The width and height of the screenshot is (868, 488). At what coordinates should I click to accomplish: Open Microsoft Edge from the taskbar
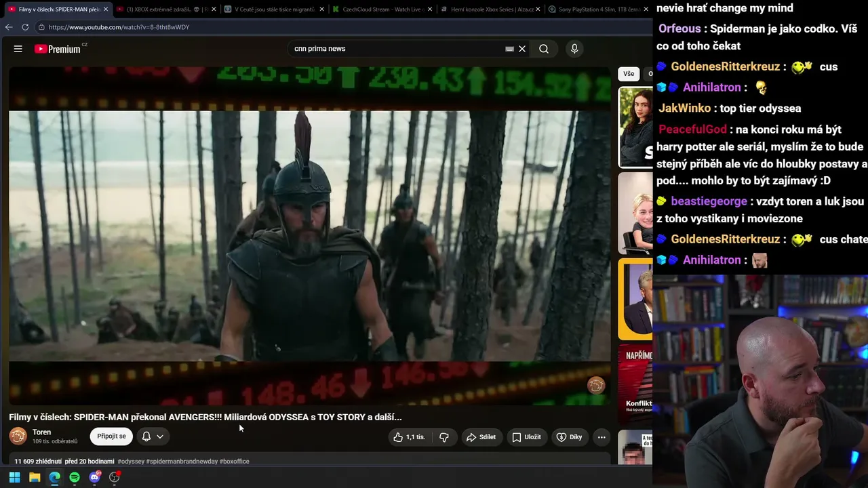[55, 477]
